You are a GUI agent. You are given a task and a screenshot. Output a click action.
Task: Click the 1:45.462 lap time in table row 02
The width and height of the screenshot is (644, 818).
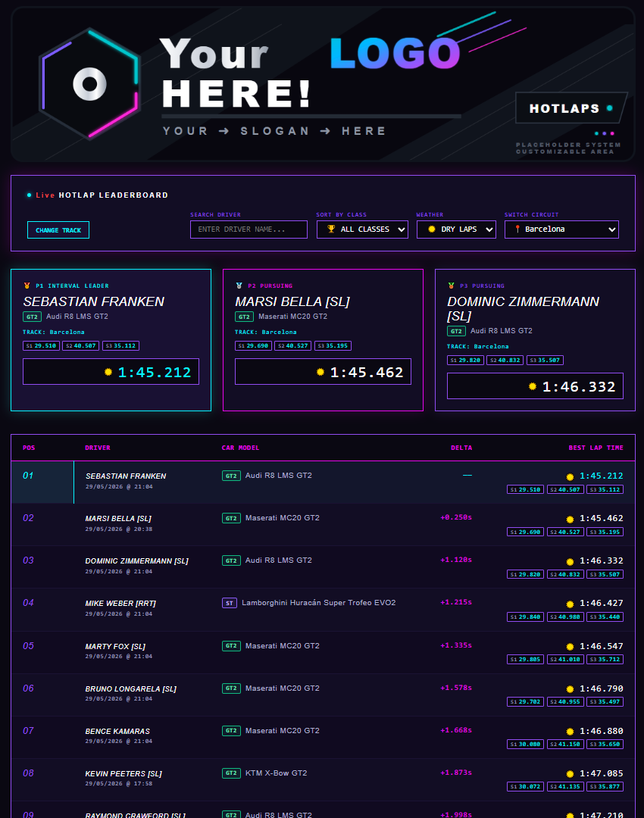click(602, 519)
